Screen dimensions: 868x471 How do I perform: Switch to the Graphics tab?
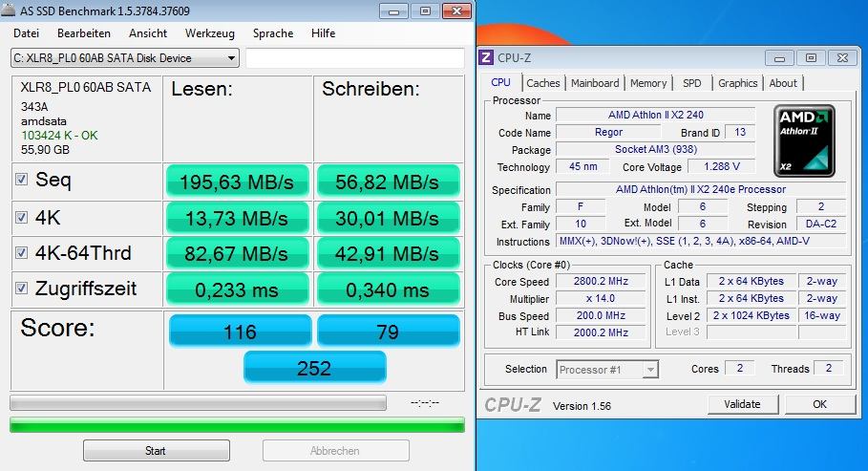click(x=738, y=83)
